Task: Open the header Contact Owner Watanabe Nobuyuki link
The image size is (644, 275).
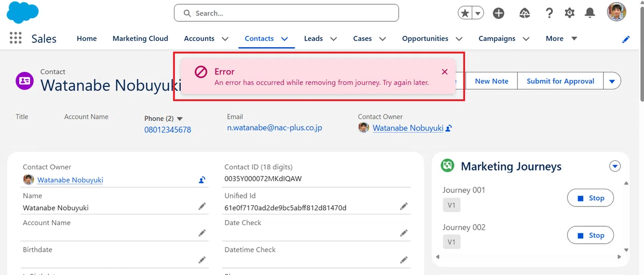Action: (x=408, y=128)
